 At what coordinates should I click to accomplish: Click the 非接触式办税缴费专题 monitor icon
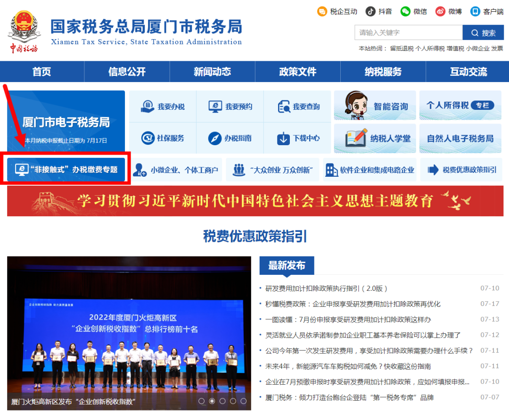pyautogui.click(x=22, y=170)
